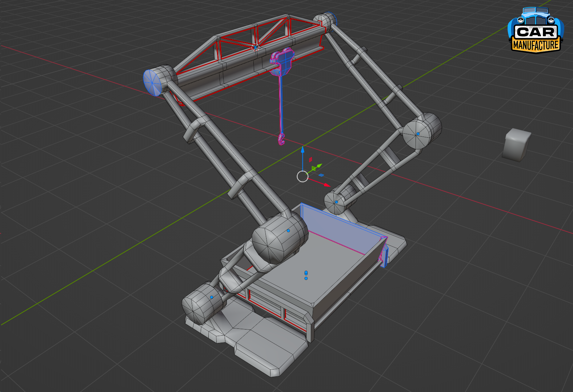Click the Car Manufacture logo

tap(535, 31)
